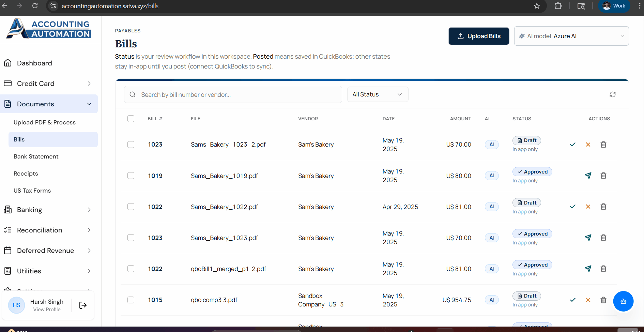Click the Upload Bills button

479,36
